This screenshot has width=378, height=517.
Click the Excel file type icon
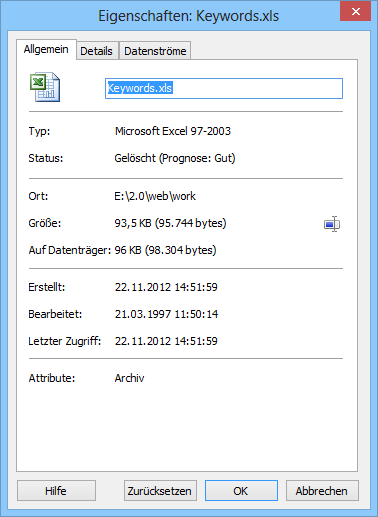click(45, 87)
